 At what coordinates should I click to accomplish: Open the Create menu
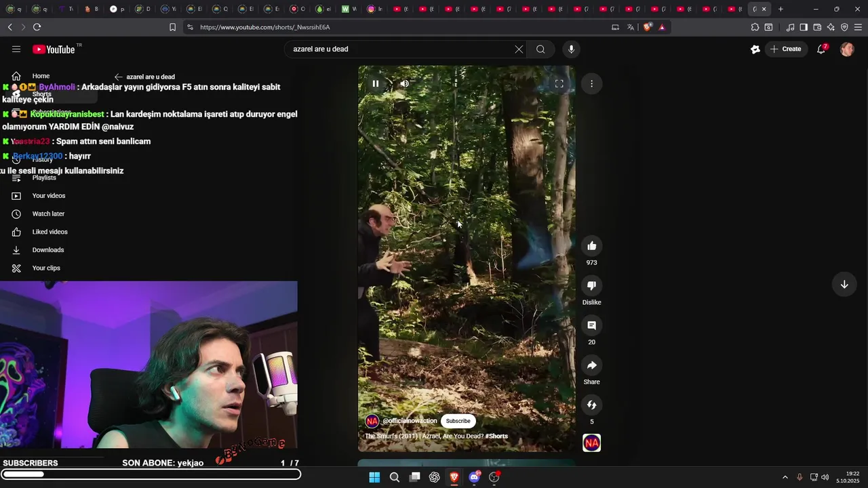[x=785, y=49]
